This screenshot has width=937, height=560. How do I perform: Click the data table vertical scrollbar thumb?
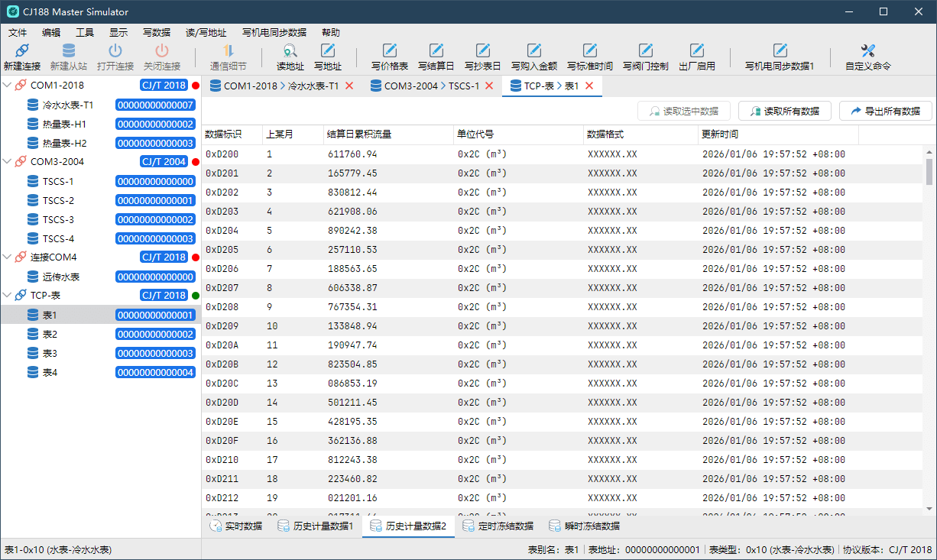tap(929, 172)
